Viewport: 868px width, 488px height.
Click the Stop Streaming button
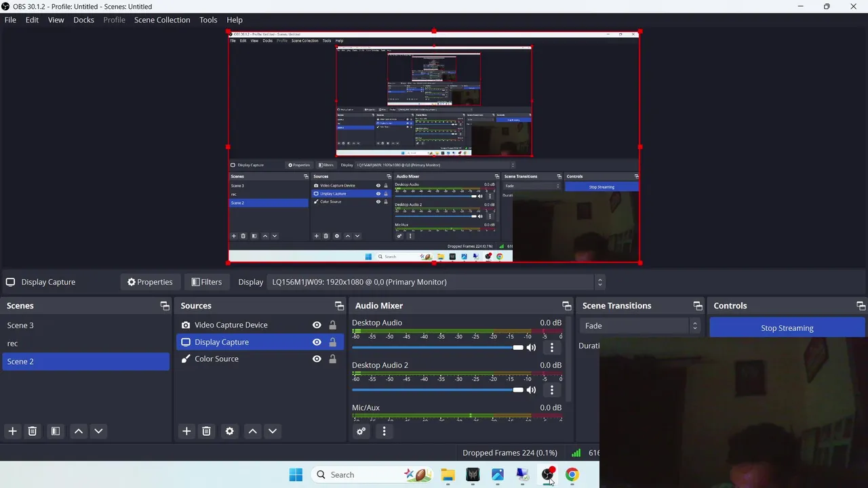tap(787, 328)
